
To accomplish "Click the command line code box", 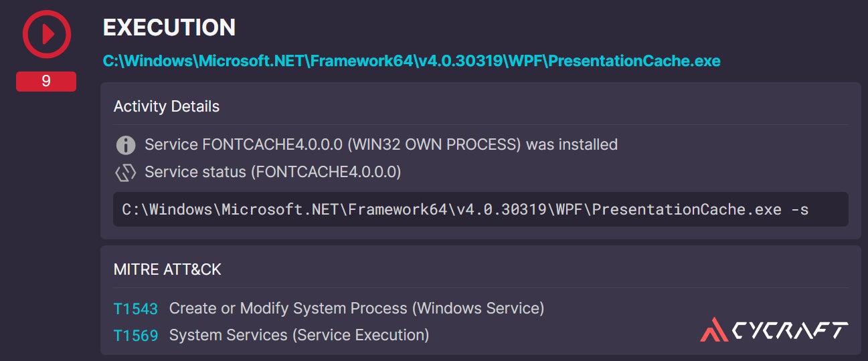I will pos(481,209).
